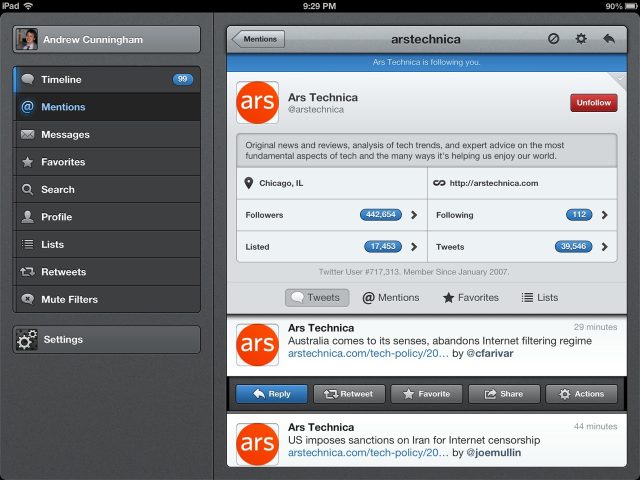Click avatar on Australia filtering tweet
This screenshot has width=640, height=480.
[x=258, y=345]
